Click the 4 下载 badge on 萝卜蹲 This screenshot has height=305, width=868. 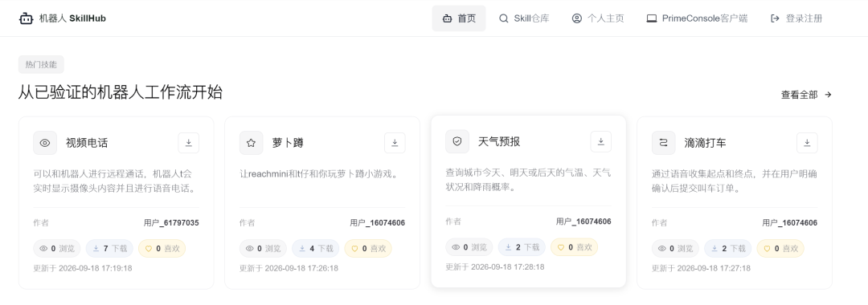click(x=316, y=249)
